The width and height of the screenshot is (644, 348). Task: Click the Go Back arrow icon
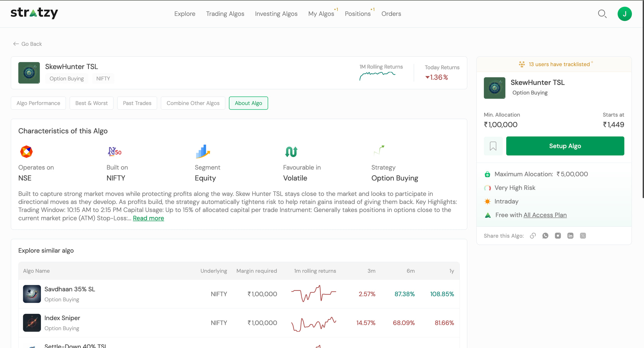point(16,44)
